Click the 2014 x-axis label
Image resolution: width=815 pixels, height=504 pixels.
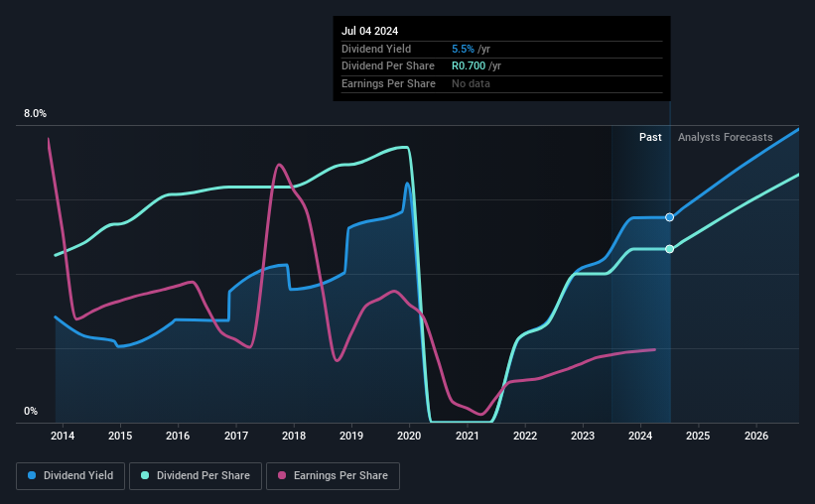[x=63, y=436]
